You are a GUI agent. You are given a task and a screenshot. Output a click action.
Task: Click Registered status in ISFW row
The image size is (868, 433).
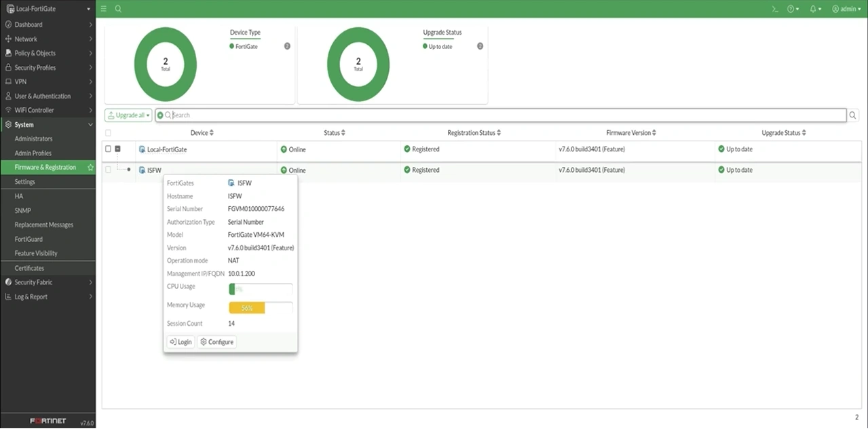421,170
